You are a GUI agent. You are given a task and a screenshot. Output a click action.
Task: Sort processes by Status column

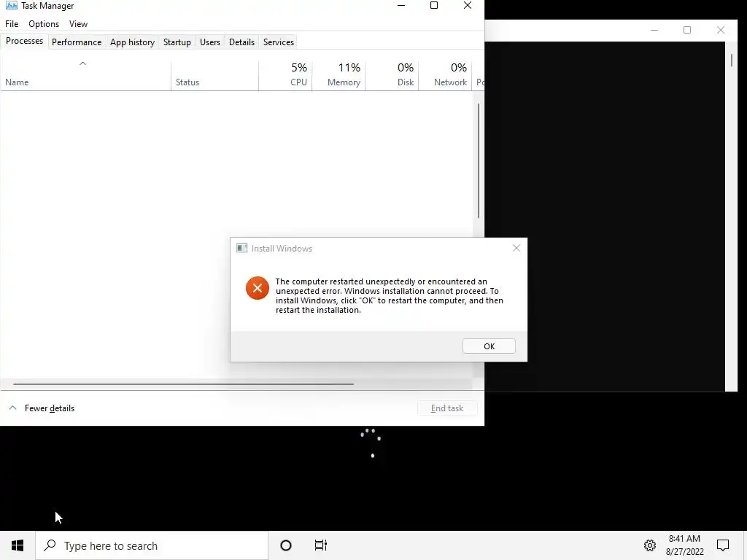click(215, 75)
